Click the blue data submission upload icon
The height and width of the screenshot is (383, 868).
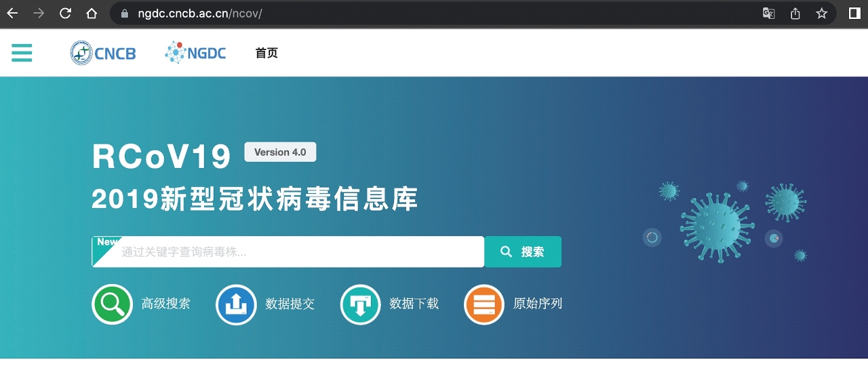click(x=236, y=304)
